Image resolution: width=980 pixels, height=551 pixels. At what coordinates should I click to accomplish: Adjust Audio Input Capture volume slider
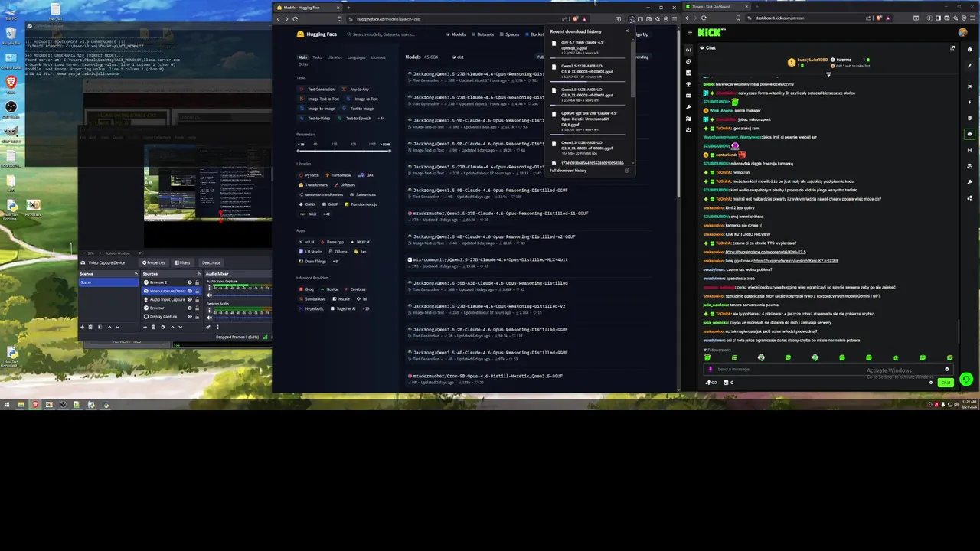click(x=243, y=295)
